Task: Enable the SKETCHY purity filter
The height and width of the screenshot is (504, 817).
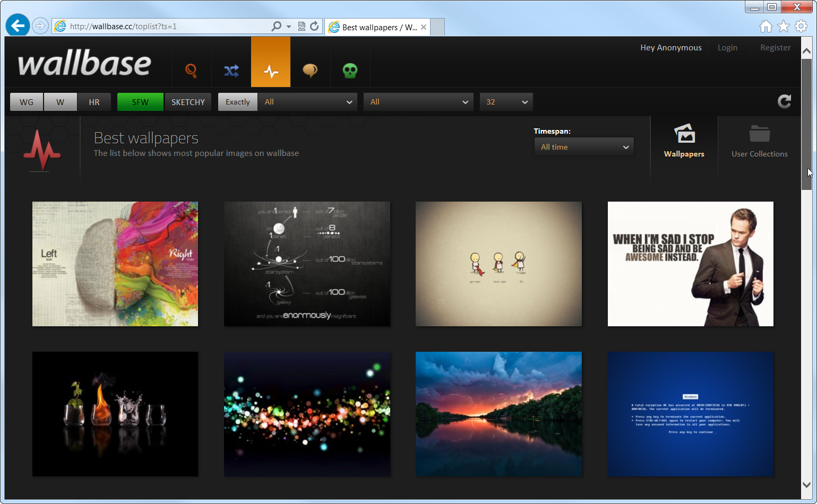Action: (188, 102)
